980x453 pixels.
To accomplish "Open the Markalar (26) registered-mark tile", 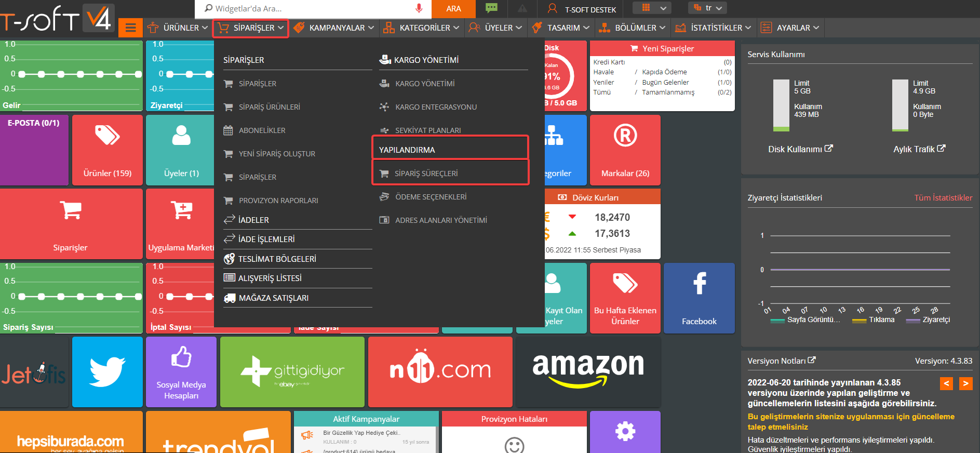I will 625,150.
